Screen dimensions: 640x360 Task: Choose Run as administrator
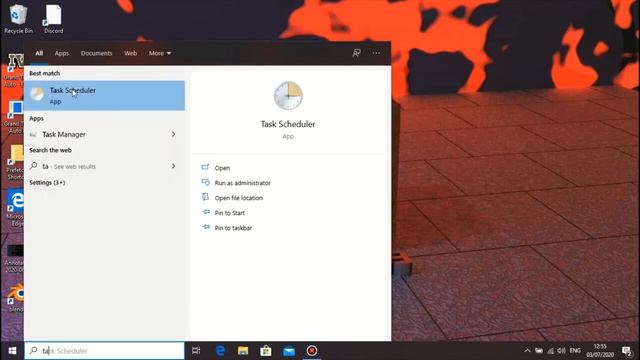pyautogui.click(x=242, y=183)
